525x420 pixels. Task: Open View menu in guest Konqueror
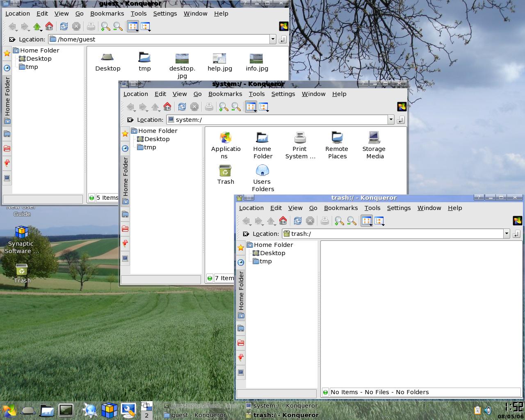coord(62,14)
